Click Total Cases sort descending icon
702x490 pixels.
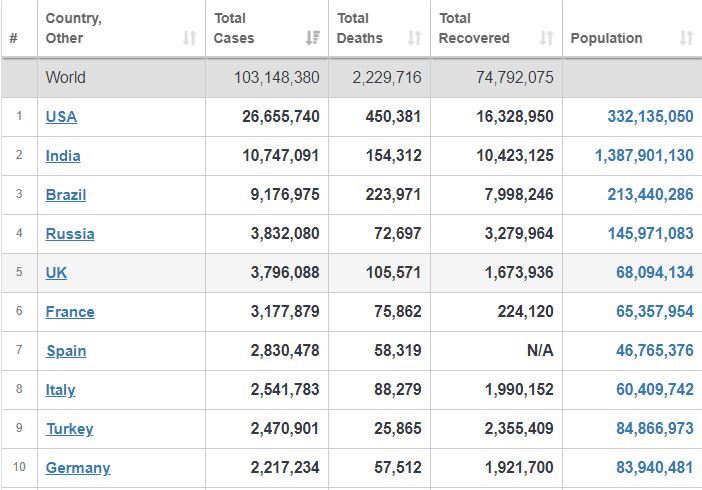(312, 38)
